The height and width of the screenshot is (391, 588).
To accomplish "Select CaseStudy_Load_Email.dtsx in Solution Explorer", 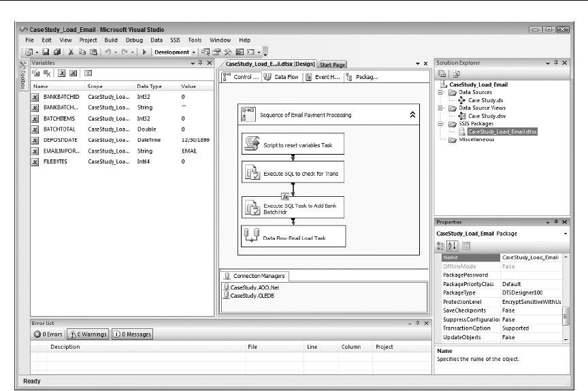I will [x=502, y=131].
